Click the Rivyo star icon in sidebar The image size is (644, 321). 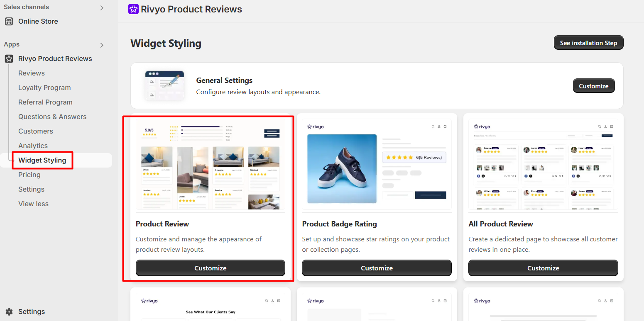click(x=9, y=58)
